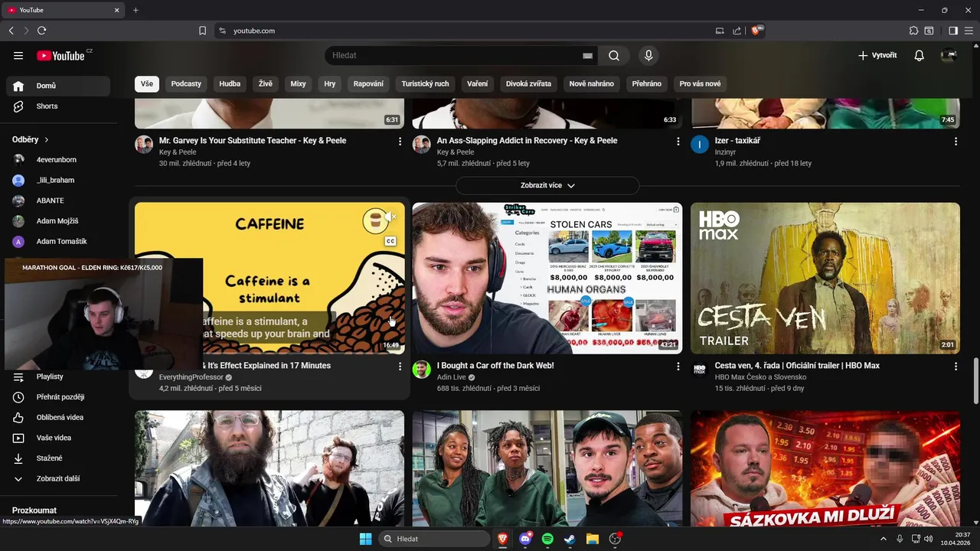Toggle captions on Caffeine preview
Viewport: 980px width, 551px height.
(390, 241)
